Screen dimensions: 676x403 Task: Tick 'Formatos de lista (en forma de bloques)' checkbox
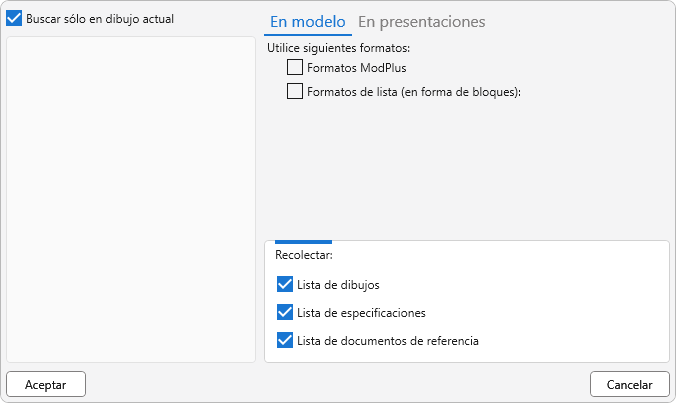[295, 91]
